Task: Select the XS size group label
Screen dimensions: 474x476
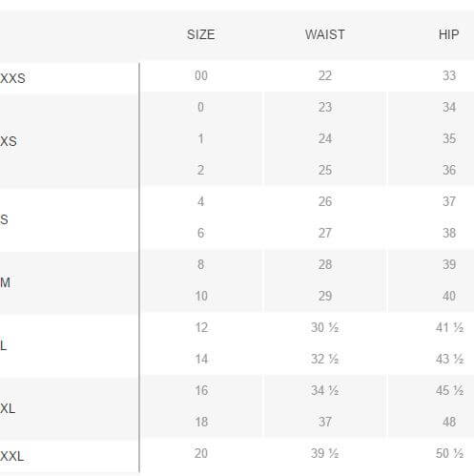Action: [9, 141]
